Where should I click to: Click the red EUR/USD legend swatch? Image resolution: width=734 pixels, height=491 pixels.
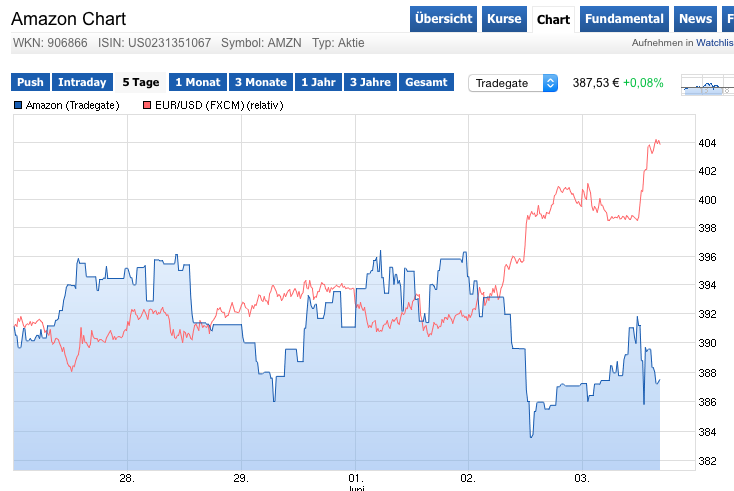(147, 105)
